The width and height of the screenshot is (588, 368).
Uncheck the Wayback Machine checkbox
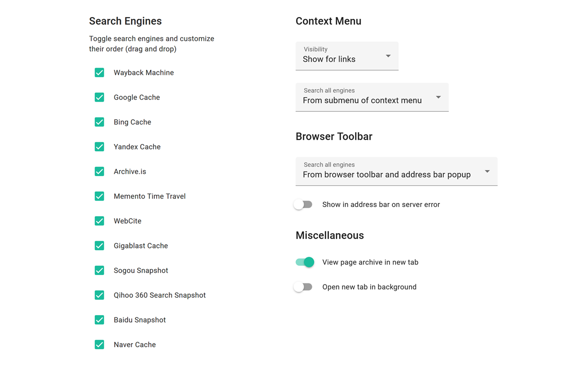tap(99, 73)
